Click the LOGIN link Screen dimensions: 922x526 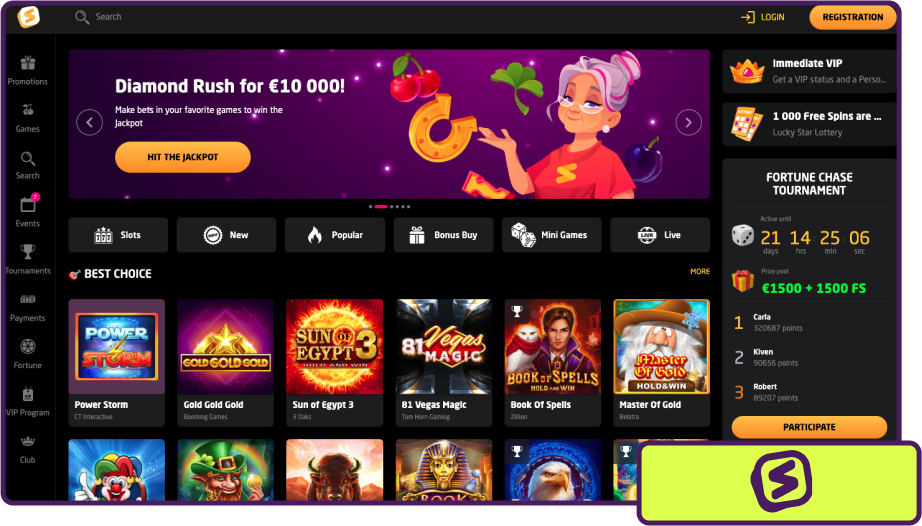pos(763,17)
